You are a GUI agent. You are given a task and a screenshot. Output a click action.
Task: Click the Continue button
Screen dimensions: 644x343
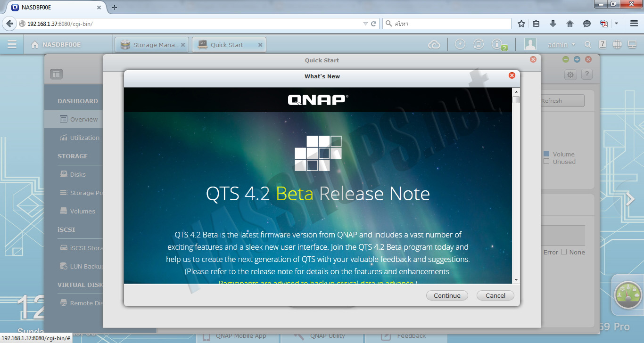click(447, 295)
